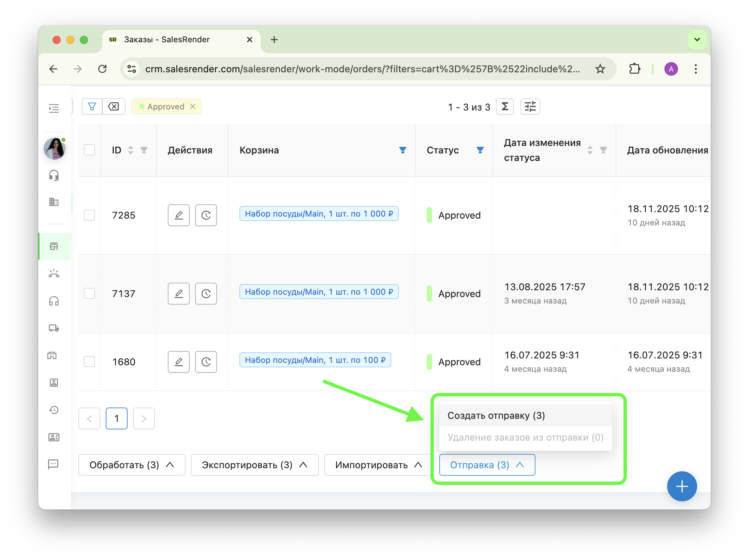This screenshot has height=560, width=749.
Task: Expand the sidebar menu toggle icon
Action: click(54, 108)
